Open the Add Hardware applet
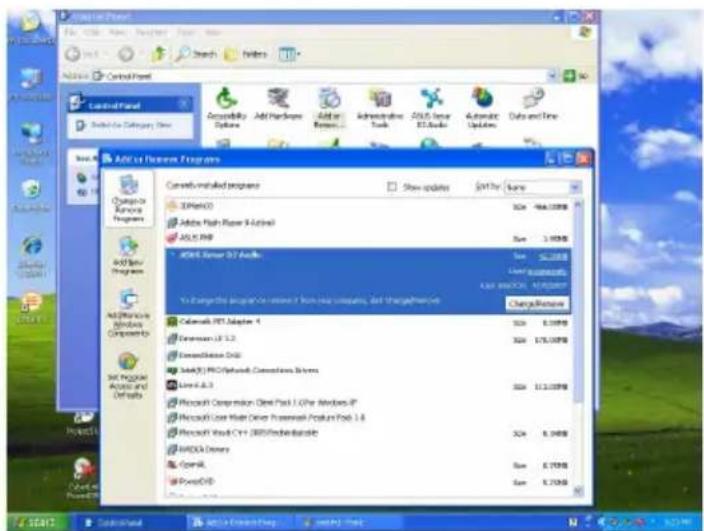The width and height of the screenshot is (704, 531). tap(278, 104)
